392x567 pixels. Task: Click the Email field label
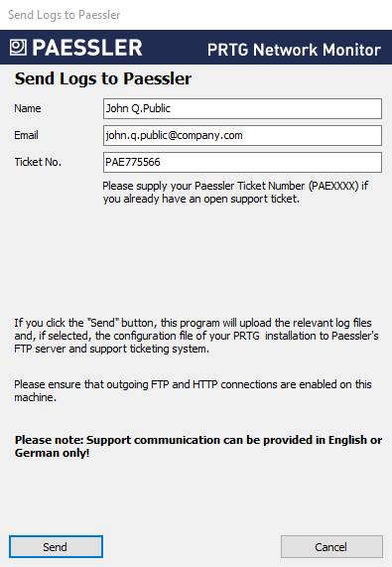26,135
